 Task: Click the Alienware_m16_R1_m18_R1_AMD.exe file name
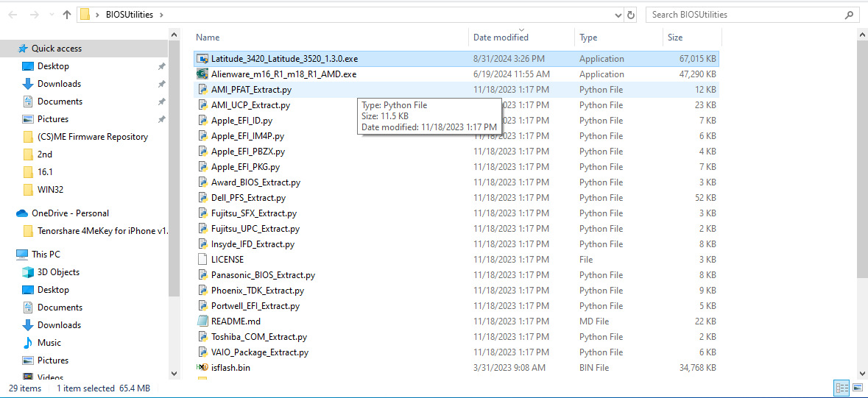(x=283, y=74)
